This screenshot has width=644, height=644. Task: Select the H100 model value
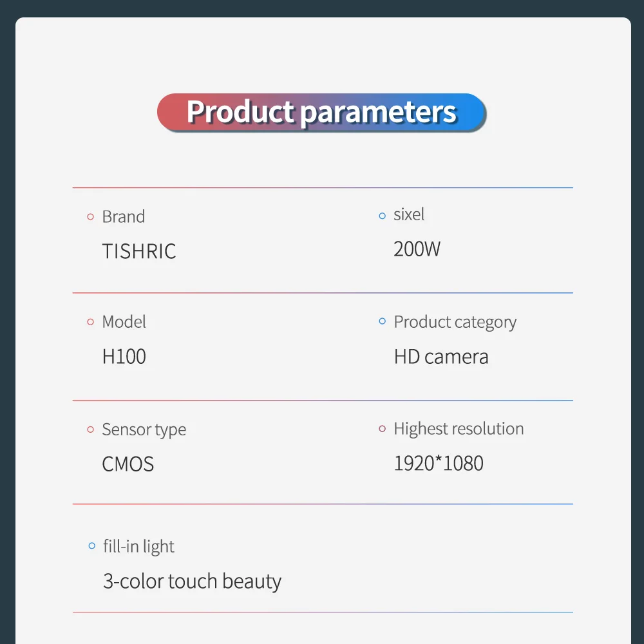point(124,356)
